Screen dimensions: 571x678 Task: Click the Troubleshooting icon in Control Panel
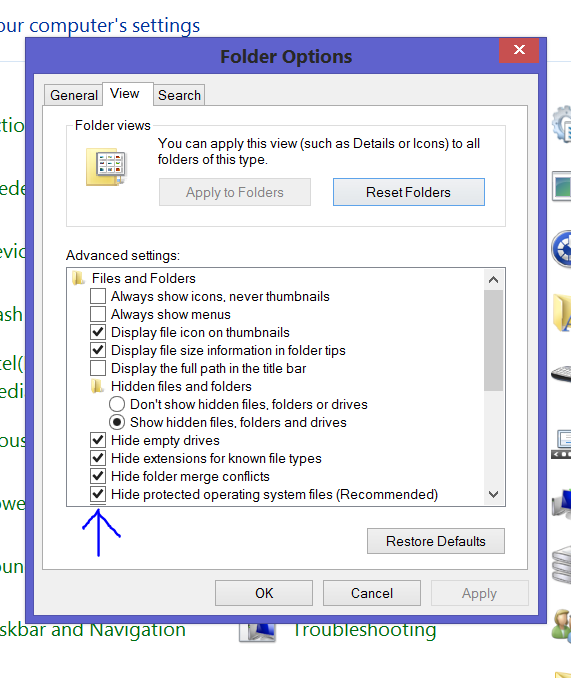tap(258, 632)
